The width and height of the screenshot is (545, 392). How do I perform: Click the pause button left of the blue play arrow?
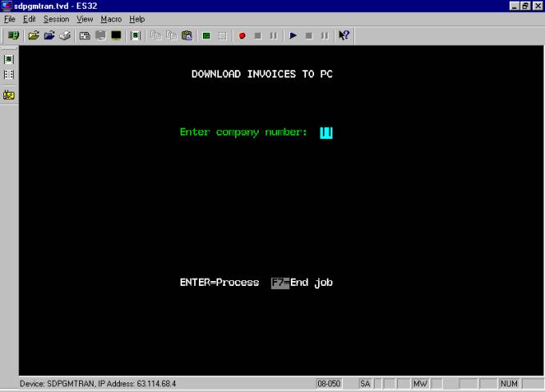(x=273, y=35)
